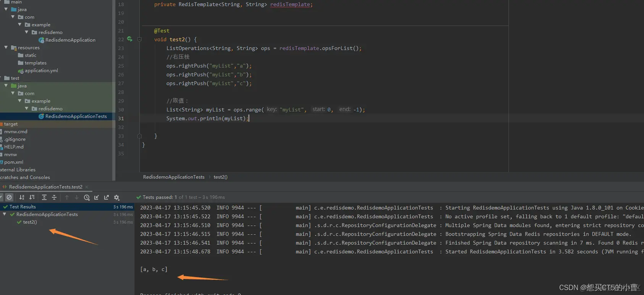Click "[a, b, c]" console output
Image resolution: width=644 pixels, height=295 pixels.
153,269
